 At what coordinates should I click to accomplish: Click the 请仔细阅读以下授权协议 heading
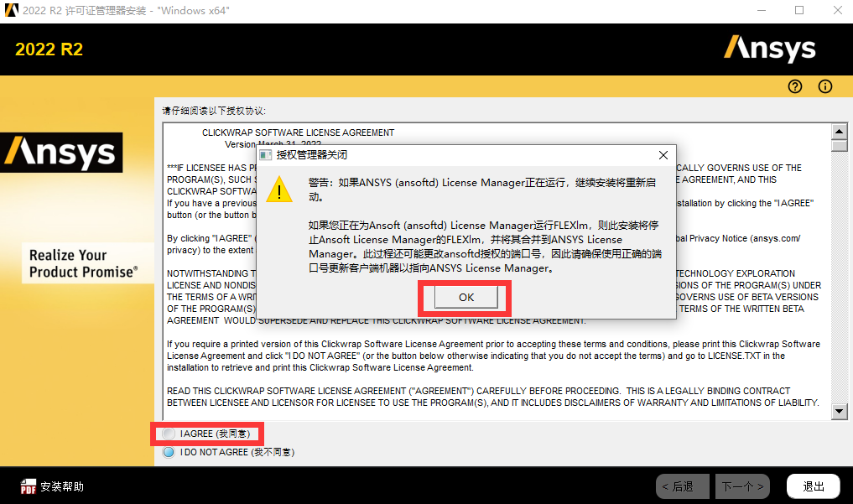click(x=214, y=111)
